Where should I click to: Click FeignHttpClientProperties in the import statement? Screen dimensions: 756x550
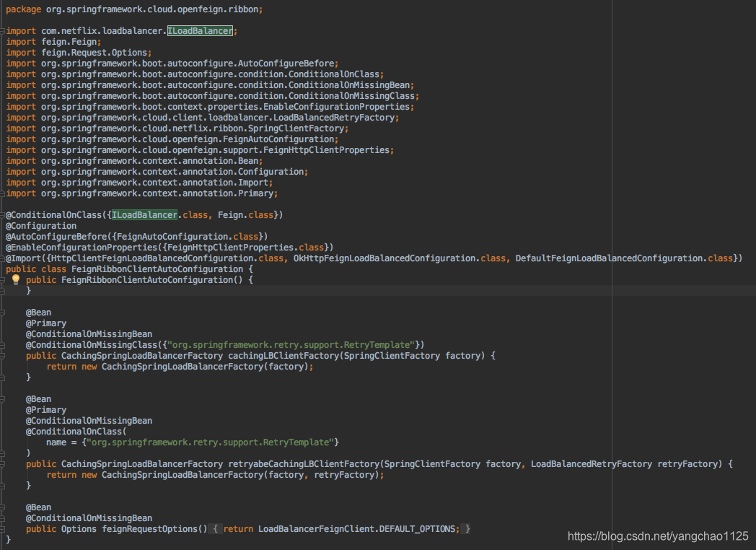(326, 150)
